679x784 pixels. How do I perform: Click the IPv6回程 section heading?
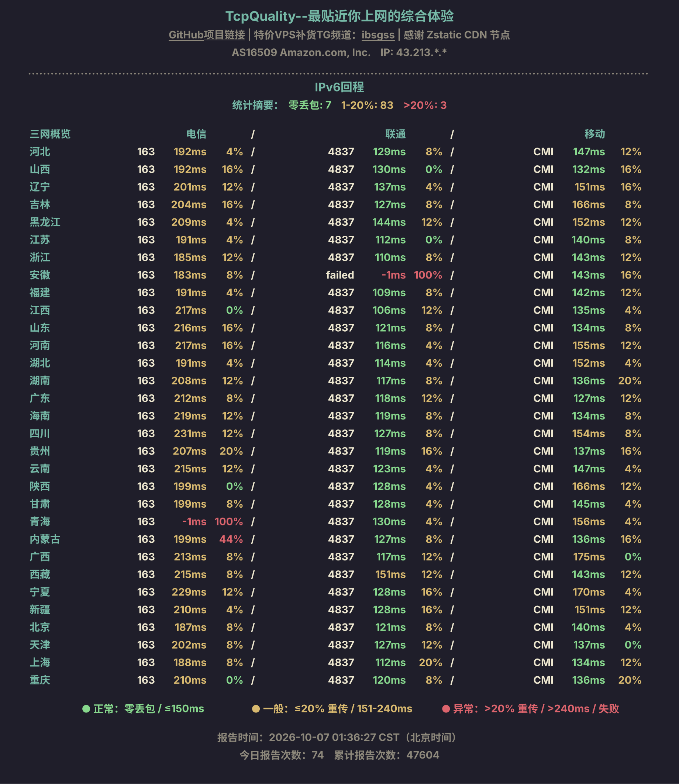339,87
